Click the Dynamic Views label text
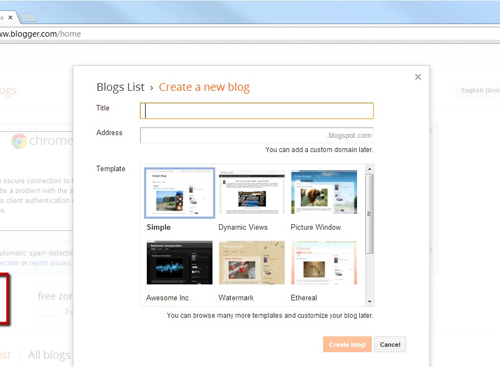 [243, 227]
